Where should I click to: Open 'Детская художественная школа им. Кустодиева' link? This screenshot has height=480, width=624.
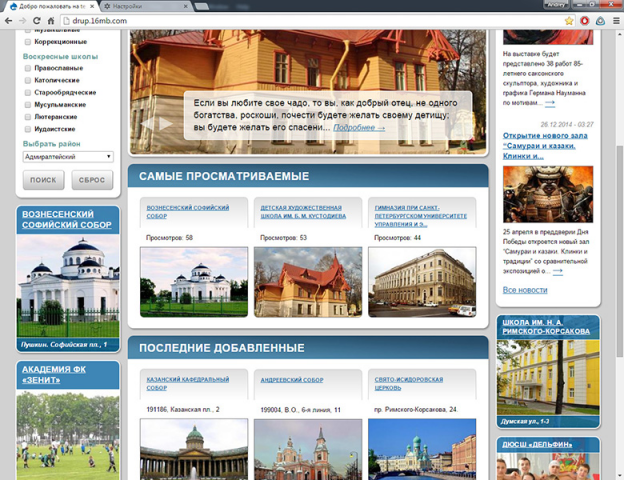pyautogui.click(x=303, y=212)
